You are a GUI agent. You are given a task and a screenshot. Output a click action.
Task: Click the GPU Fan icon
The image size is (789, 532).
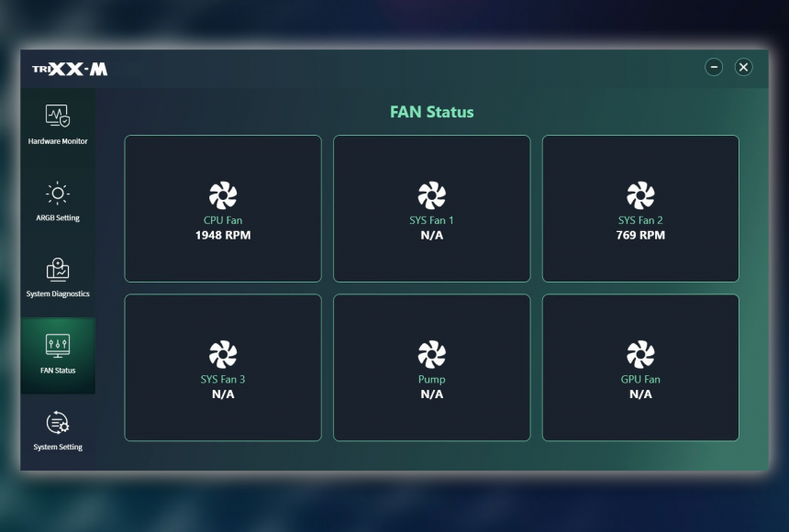[640, 354]
